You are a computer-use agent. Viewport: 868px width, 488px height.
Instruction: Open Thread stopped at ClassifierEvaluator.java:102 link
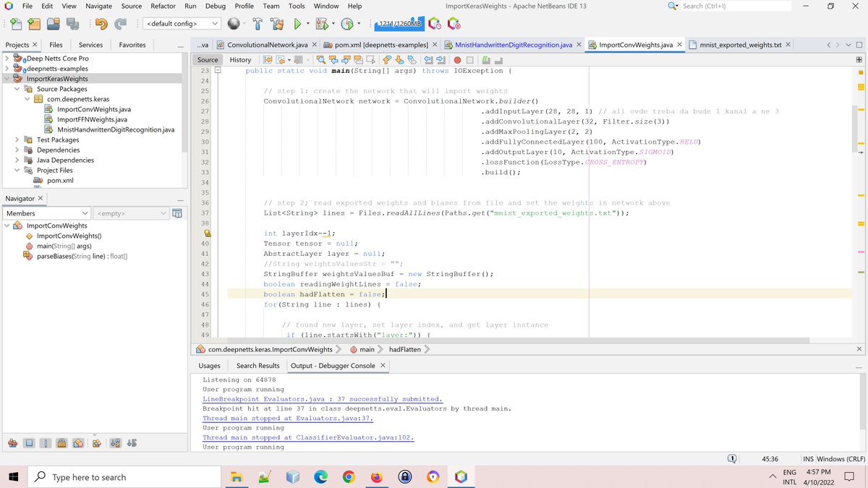[x=308, y=438]
